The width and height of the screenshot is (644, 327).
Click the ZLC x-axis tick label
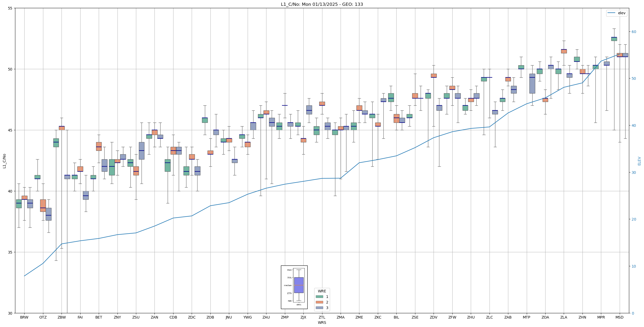(x=489, y=317)
